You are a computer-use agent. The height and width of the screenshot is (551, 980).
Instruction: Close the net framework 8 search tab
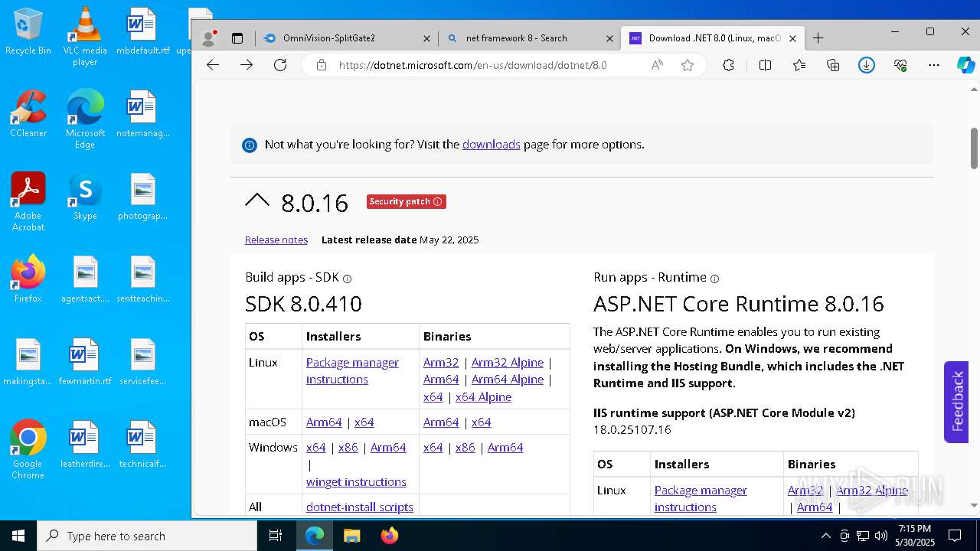(610, 38)
